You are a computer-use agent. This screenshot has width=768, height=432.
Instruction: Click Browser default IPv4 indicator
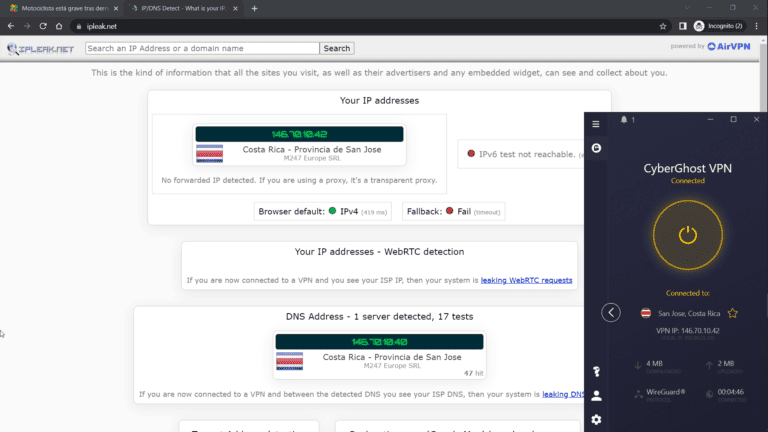pos(322,212)
